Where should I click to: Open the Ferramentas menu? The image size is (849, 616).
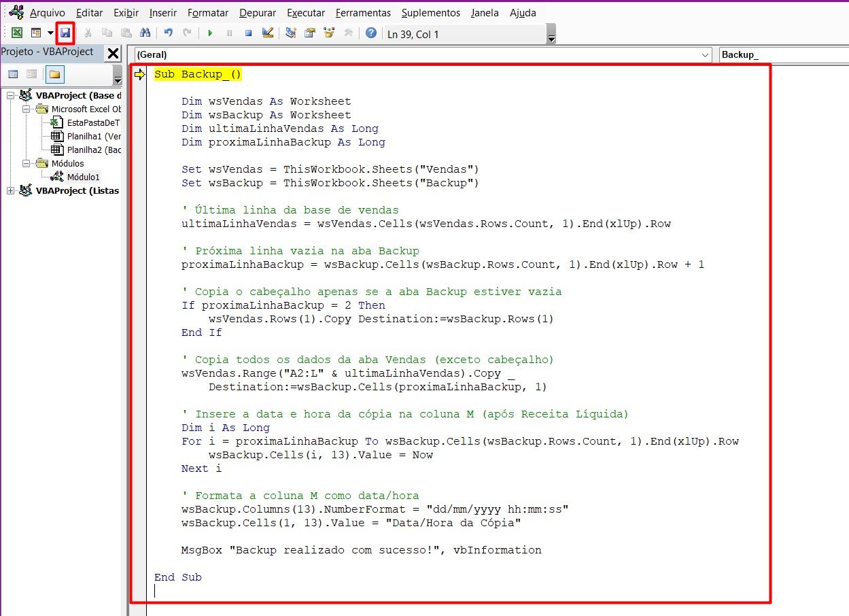click(x=363, y=13)
